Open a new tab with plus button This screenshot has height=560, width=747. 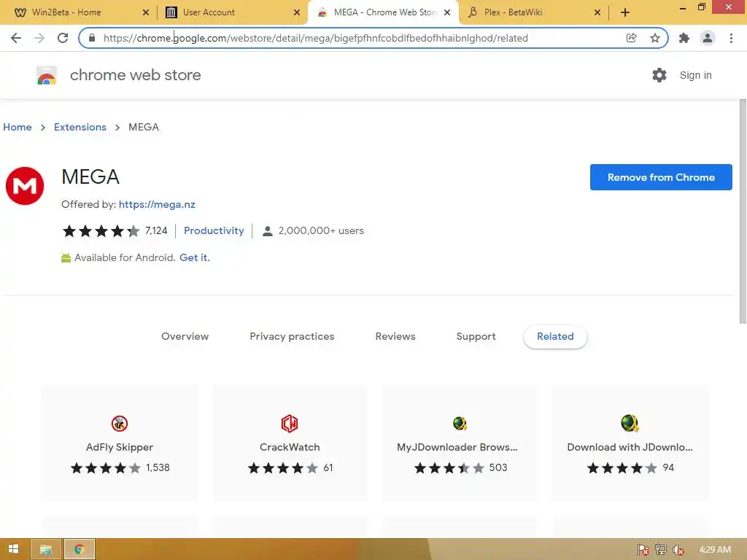[x=625, y=12]
